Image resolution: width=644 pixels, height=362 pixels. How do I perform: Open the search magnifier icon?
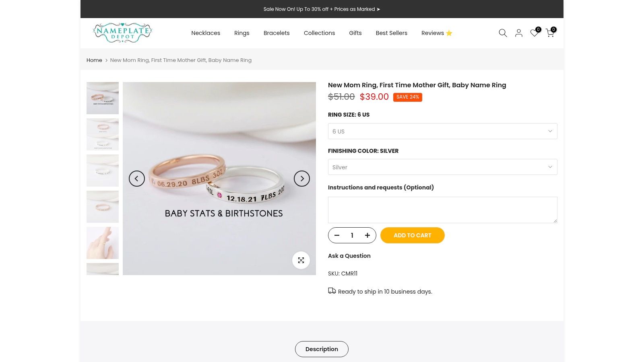[x=503, y=33]
